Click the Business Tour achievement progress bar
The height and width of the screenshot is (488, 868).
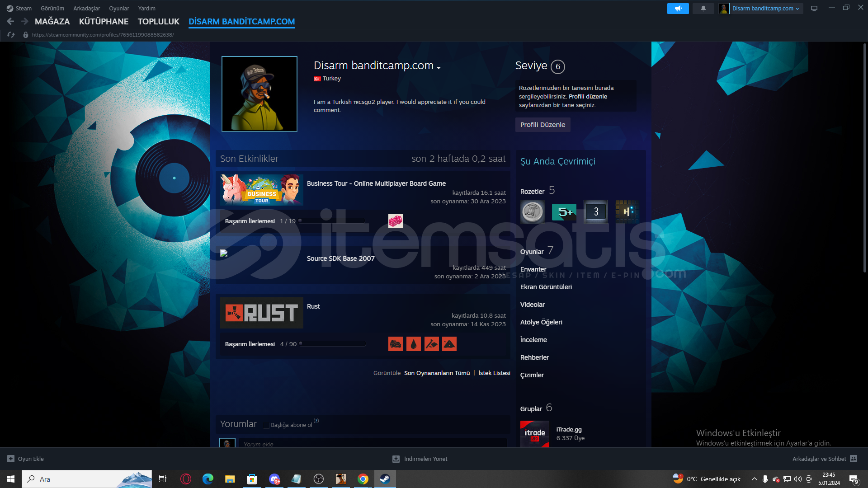[x=332, y=221]
